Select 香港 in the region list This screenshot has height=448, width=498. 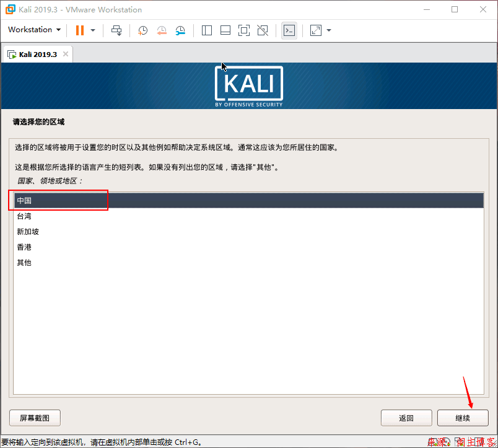pyautogui.click(x=248, y=247)
